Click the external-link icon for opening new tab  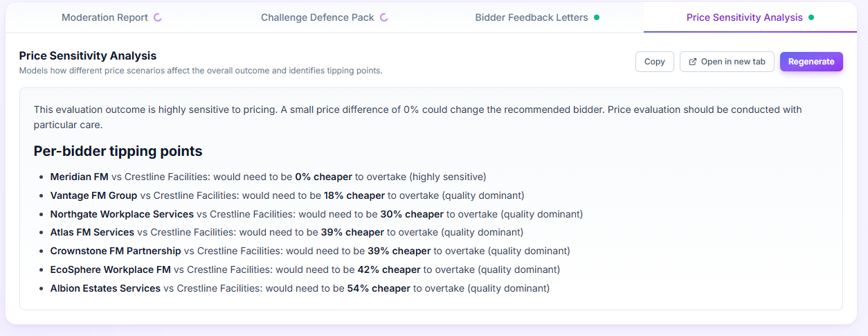(692, 62)
